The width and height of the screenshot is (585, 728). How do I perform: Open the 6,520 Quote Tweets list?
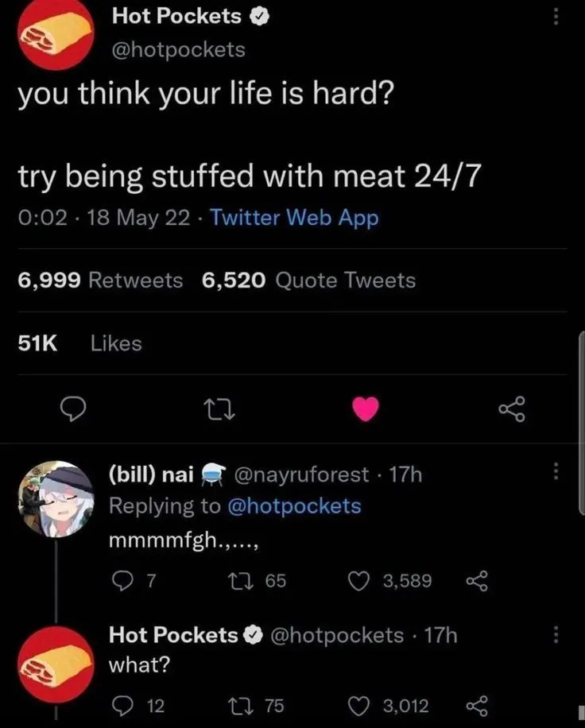pyautogui.click(x=308, y=281)
